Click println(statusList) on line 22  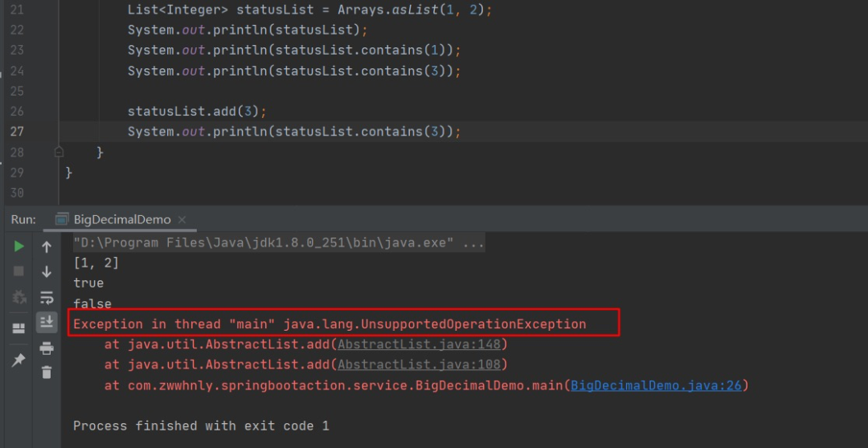(248, 30)
